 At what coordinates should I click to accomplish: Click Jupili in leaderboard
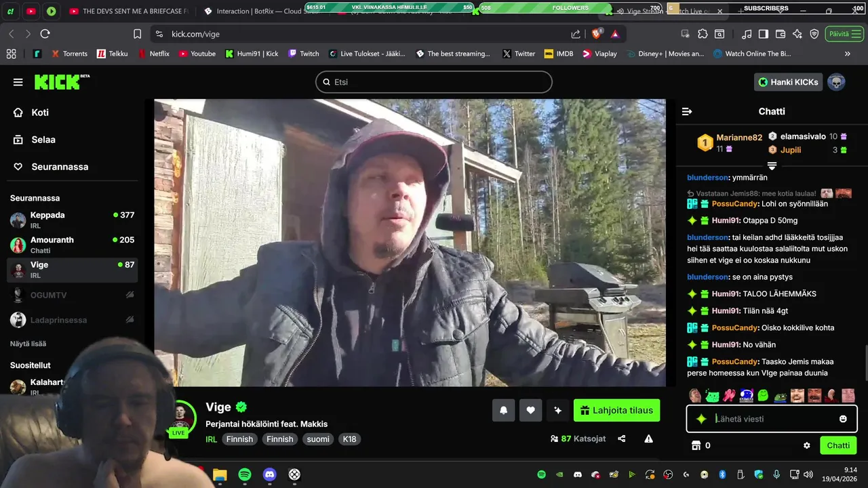point(791,150)
